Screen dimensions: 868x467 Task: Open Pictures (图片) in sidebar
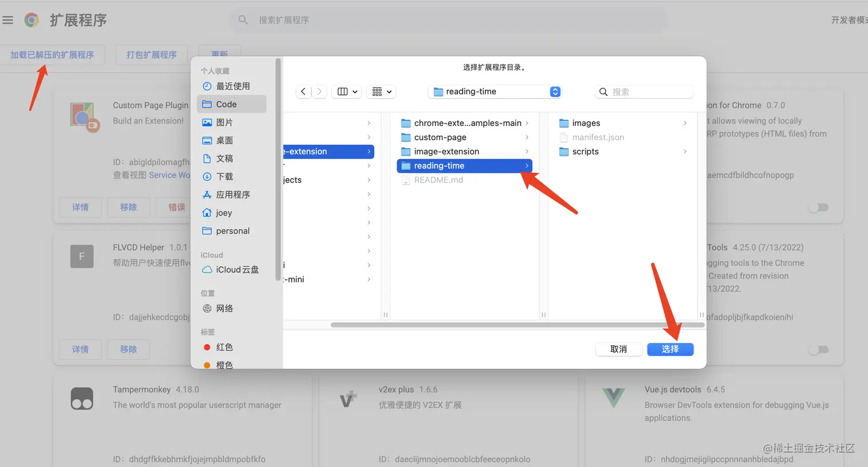click(231, 122)
